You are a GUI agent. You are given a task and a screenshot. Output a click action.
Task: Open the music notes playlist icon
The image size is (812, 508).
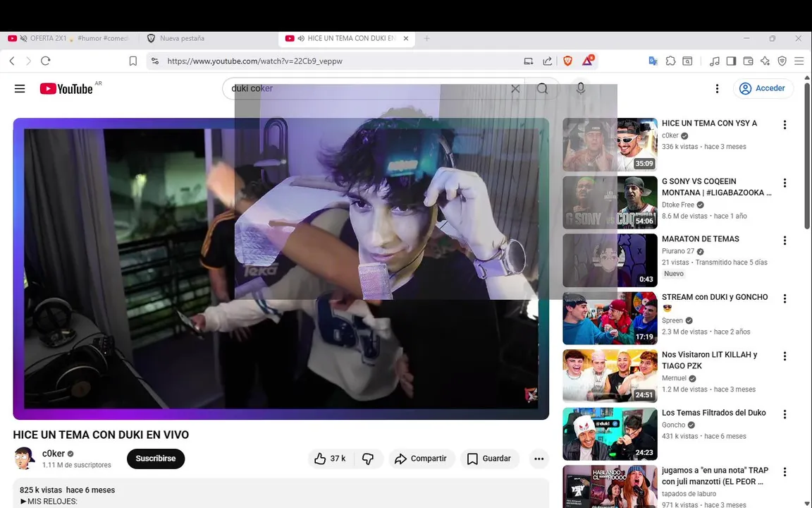tap(715, 61)
